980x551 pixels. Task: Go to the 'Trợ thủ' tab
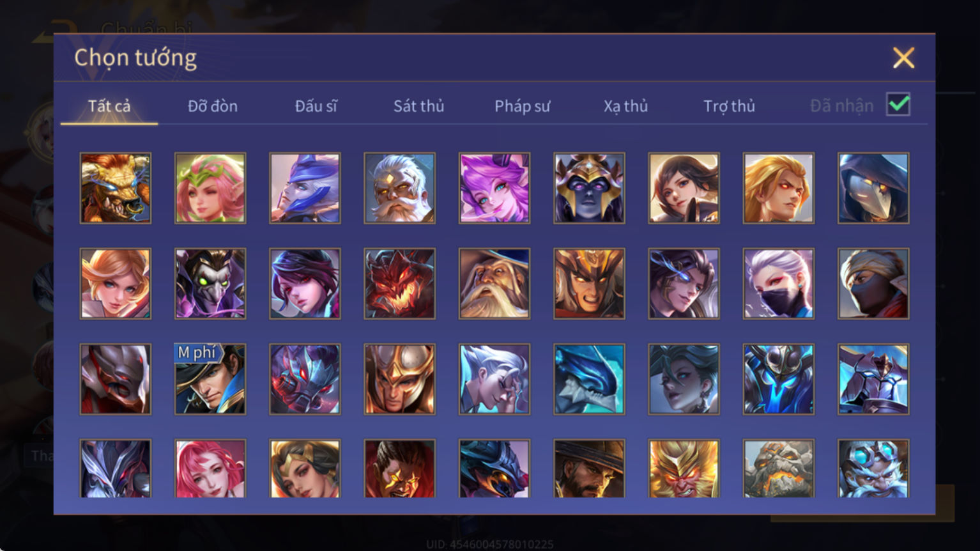pyautogui.click(x=729, y=106)
